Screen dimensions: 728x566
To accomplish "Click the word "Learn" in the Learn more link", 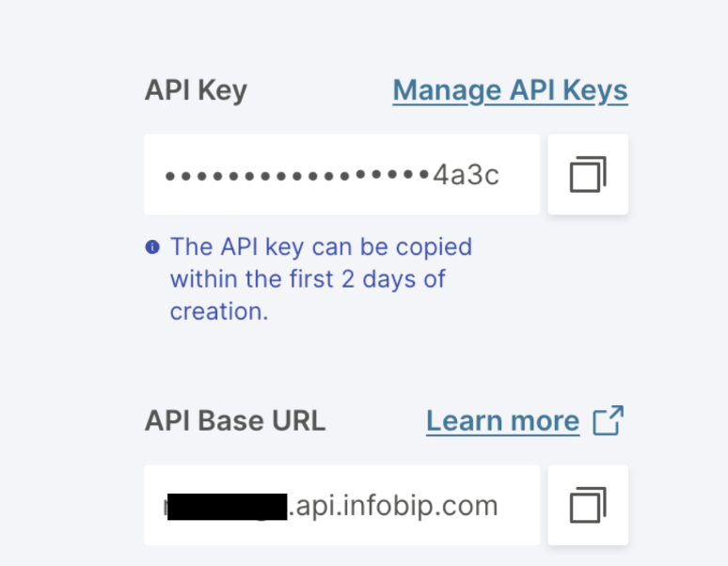I will tap(462, 420).
